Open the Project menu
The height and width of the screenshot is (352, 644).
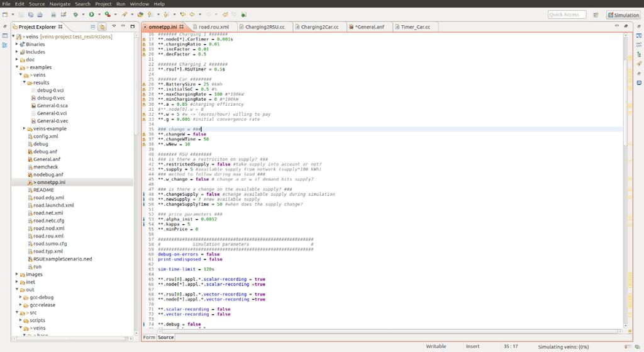click(103, 4)
